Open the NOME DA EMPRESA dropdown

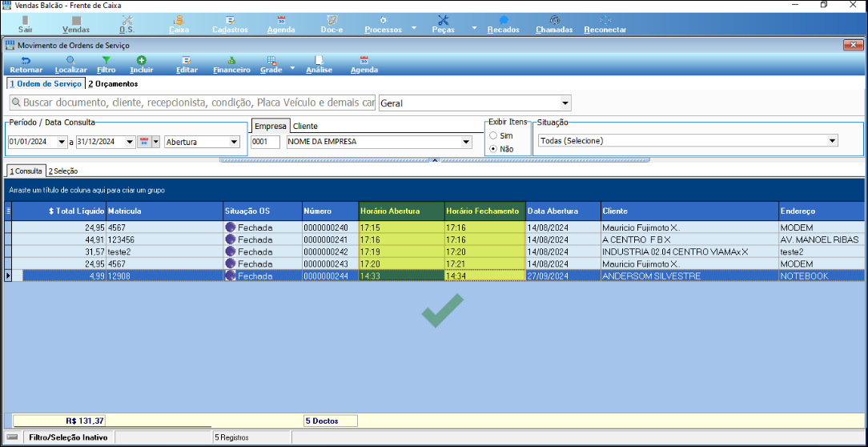pyautogui.click(x=466, y=142)
